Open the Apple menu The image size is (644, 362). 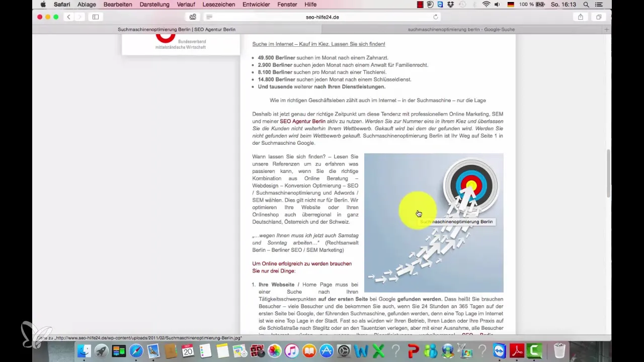43,5
